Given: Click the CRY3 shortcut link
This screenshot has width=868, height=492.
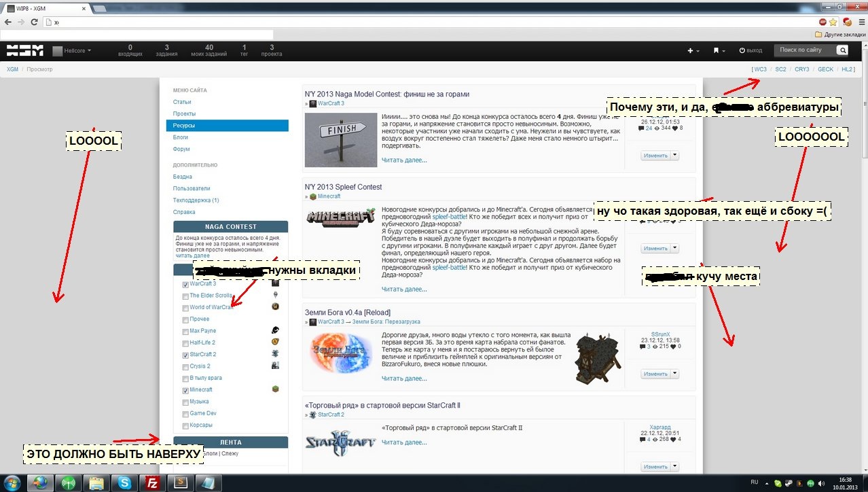Looking at the screenshot, I should (802, 69).
